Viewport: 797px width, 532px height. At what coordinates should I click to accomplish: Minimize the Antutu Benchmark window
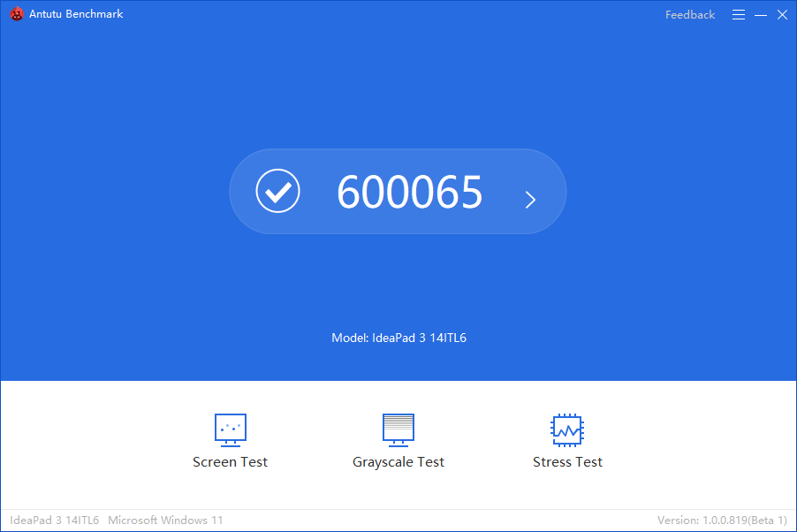point(761,15)
